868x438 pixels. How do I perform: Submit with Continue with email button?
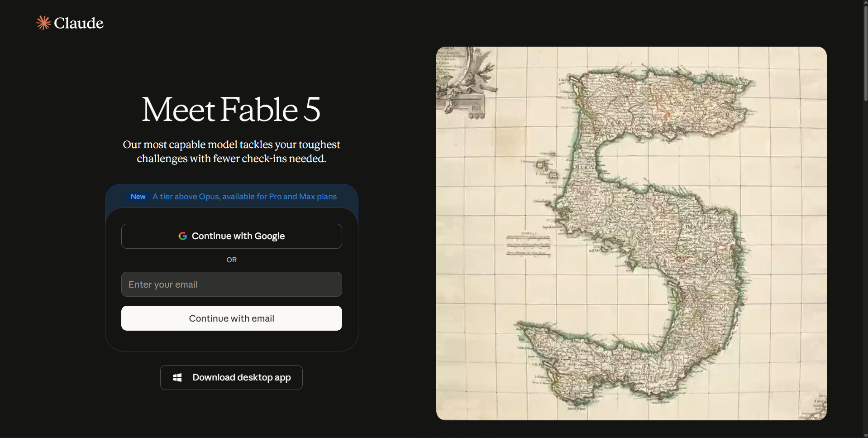232,318
